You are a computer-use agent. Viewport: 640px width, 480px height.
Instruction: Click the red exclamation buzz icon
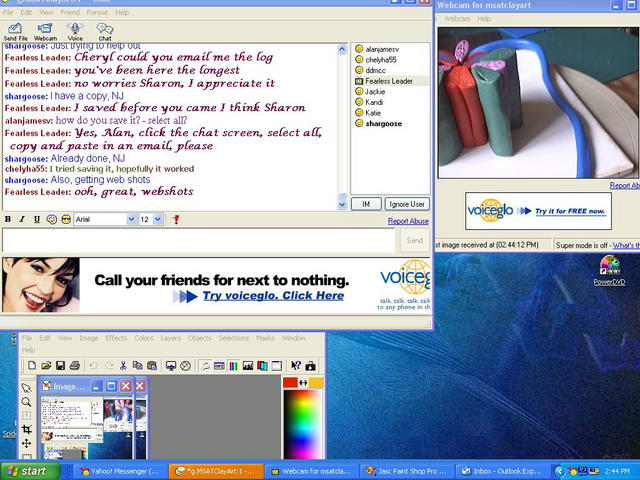tap(176, 219)
